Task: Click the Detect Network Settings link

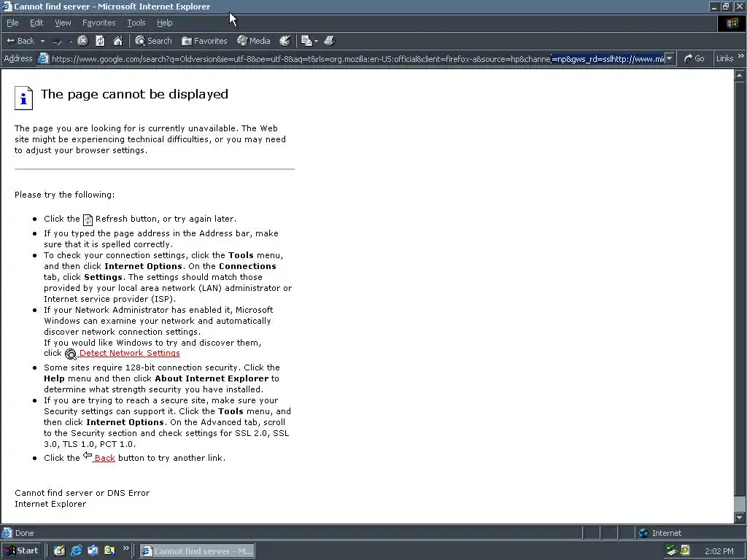Action: pyautogui.click(x=130, y=353)
